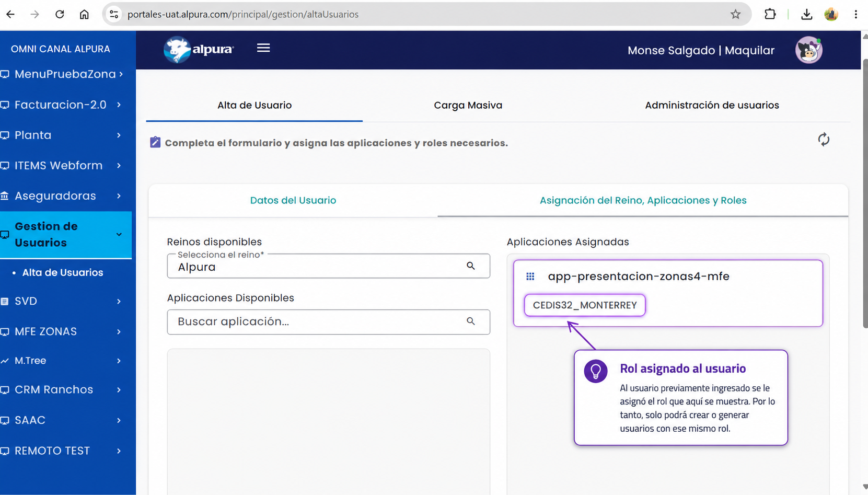Open the Gestion de Usuarios menu item
868x495 pixels.
point(66,235)
